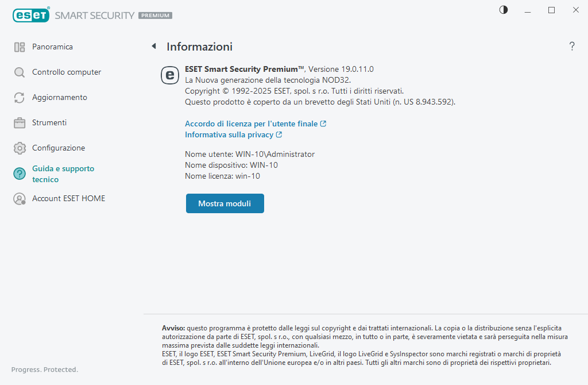Screen dimensions: 588x385
Task: Click the Strumenti toolbox icon
Action: 20,123
